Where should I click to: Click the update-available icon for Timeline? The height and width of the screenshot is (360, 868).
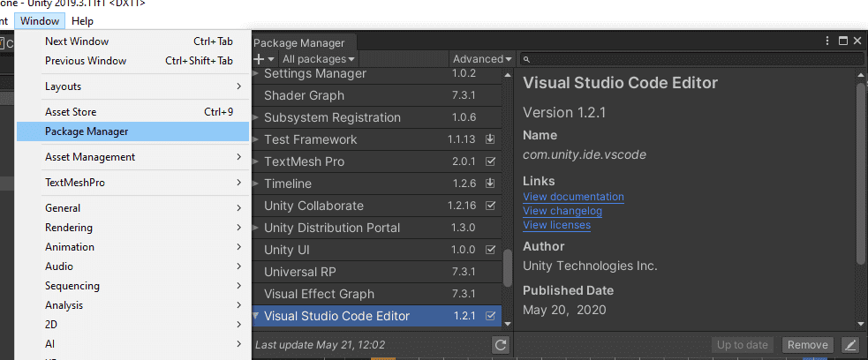pos(491,184)
